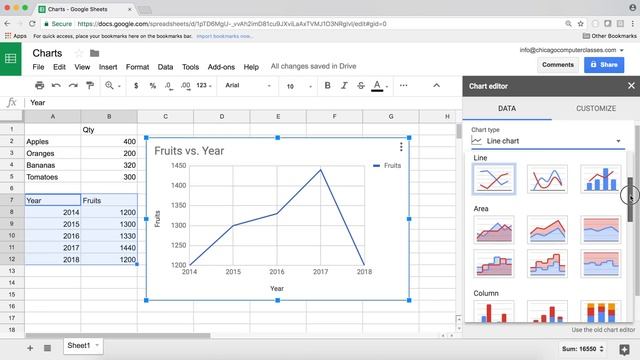Open the Arial font dropdown
640x360 pixels.
click(248, 86)
